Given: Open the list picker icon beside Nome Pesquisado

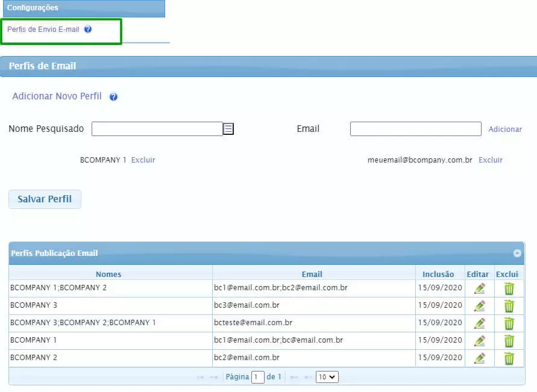Looking at the screenshot, I should pos(228,129).
